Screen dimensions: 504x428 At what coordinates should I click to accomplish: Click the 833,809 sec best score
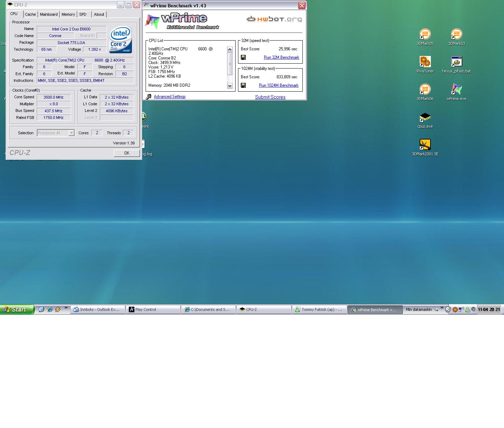pos(287,77)
